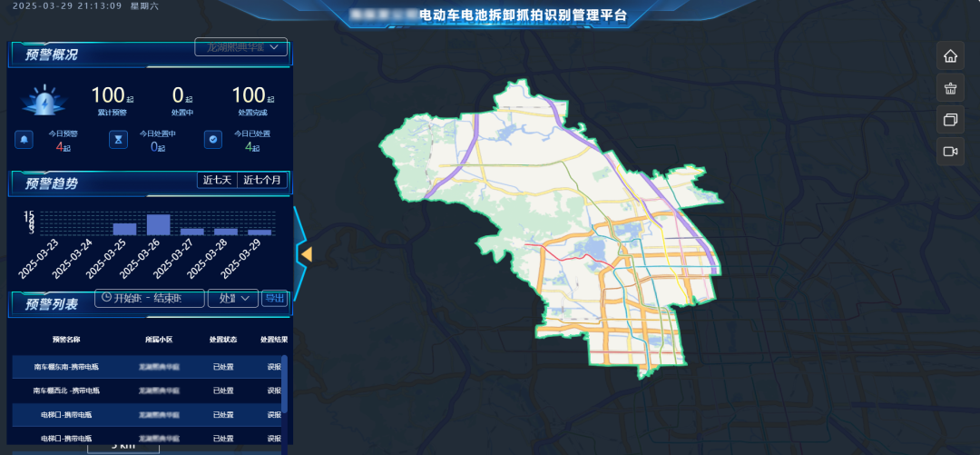This screenshot has height=455, width=980.
Task: Click the 所属小区 column header
Action: (159, 340)
